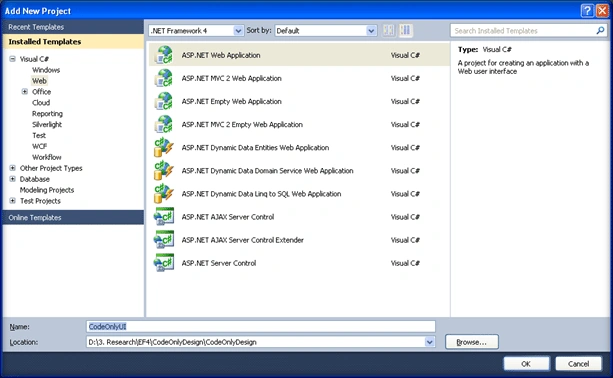Select the Cloud category
Screen dimensions: 613x378
(41, 102)
